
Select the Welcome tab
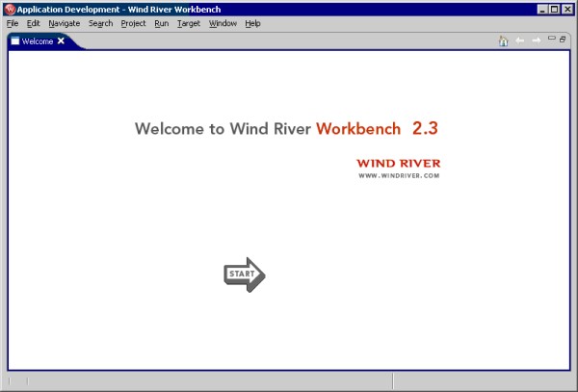coord(37,41)
